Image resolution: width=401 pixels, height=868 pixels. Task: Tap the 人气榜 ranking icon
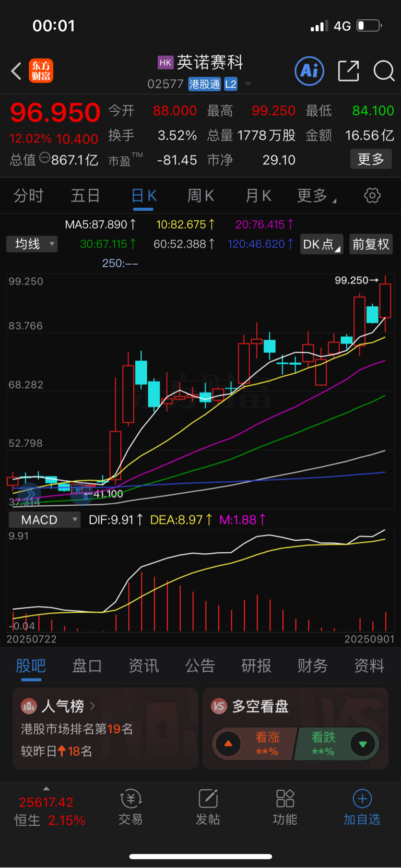pos(29,706)
